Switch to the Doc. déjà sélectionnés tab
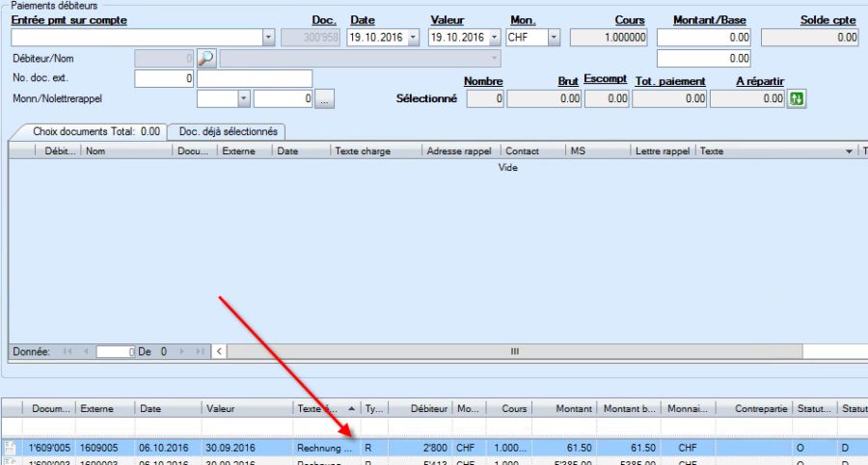Image resolution: width=868 pixels, height=465 pixels. pos(227,131)
